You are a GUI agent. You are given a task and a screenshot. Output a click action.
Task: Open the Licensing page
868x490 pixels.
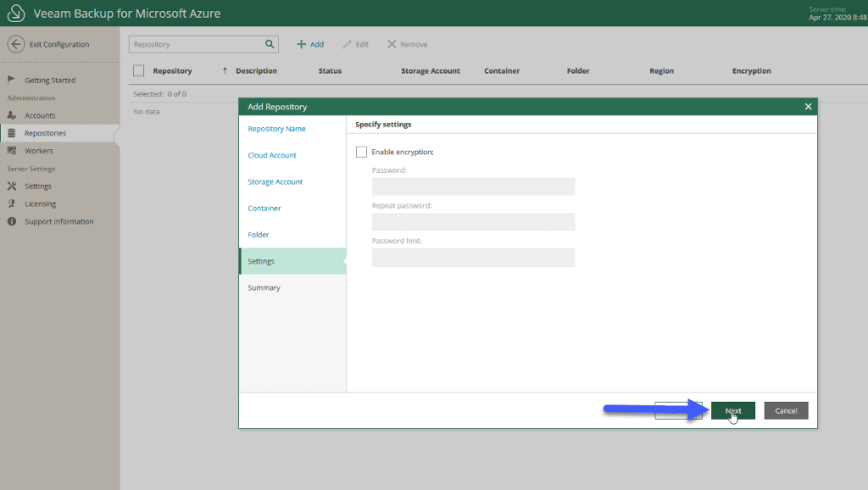pyautogui.click(x=40, y=204)
